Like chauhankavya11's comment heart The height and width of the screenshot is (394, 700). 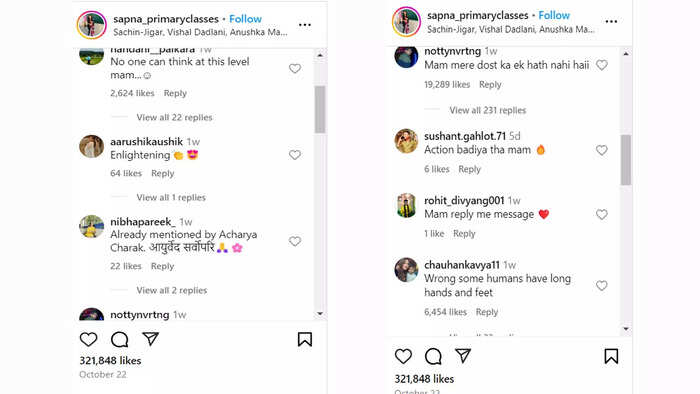pyautogui.click(x=602, y=286)
